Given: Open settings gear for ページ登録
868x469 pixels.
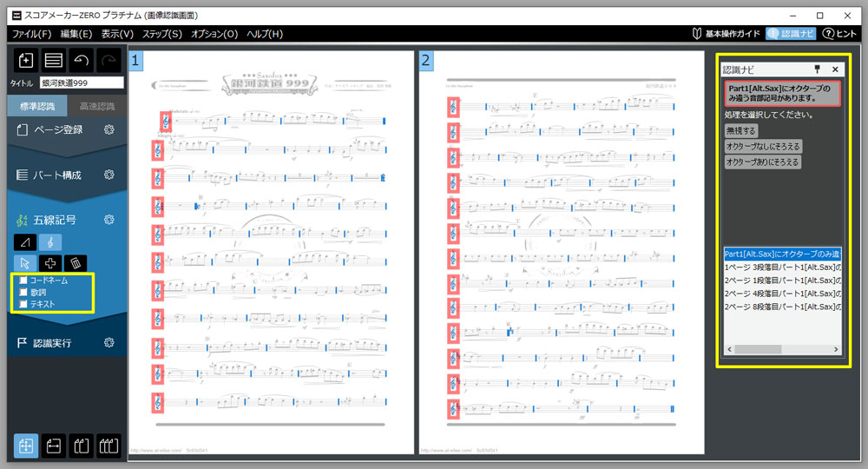Looking at the screenshot, I should pyautogui.click(x=109, y=129).
